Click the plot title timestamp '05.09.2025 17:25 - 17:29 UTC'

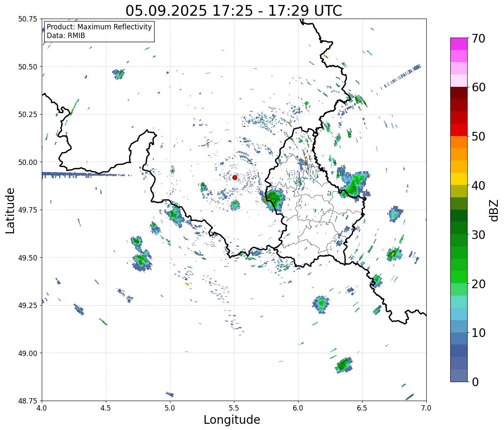(234, 10)
